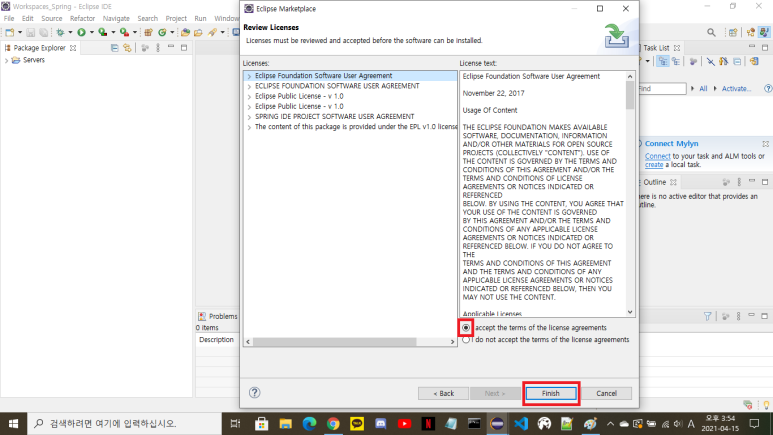The image size is (773, 435).
Task: Expand uppercase ECLIPSE FOUNDATION SOFTWARE USER AGREEMENT
Action: pos(249,86)
